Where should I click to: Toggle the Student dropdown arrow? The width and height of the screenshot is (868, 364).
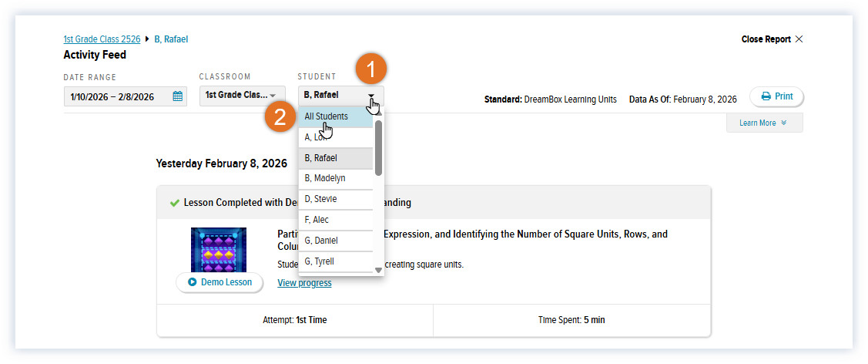(x=371, y=96)
